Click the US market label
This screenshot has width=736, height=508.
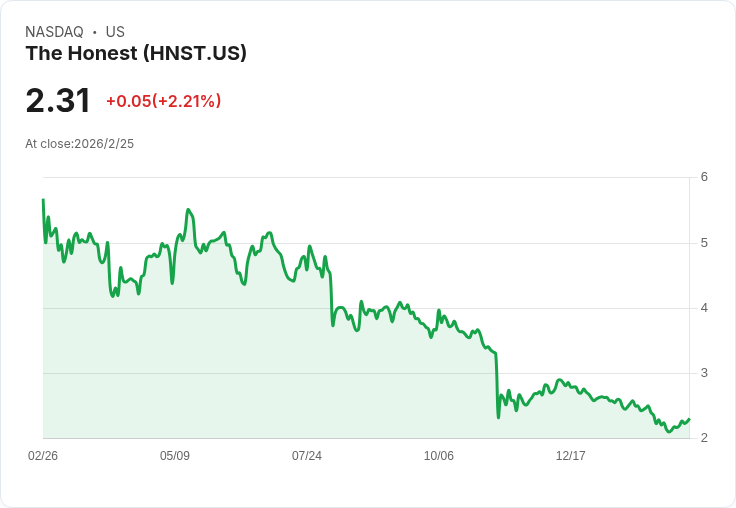(x=115, y=32)
